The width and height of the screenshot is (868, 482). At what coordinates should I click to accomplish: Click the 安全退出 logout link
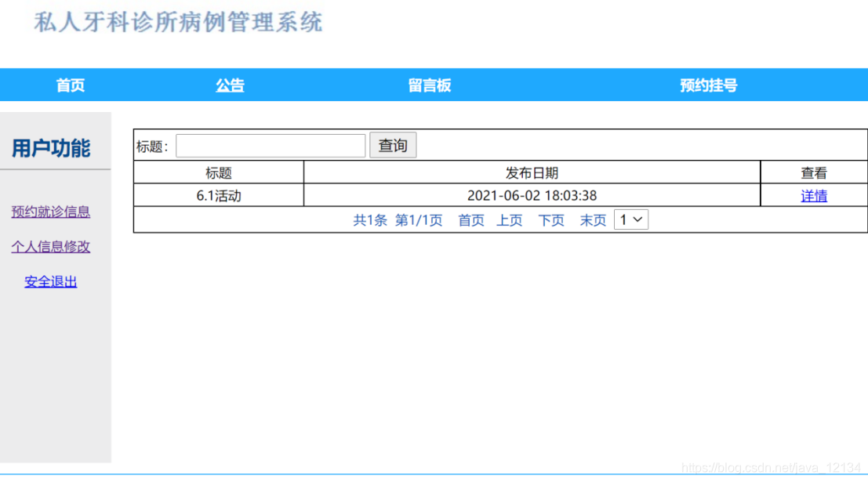tap(50, 281)
